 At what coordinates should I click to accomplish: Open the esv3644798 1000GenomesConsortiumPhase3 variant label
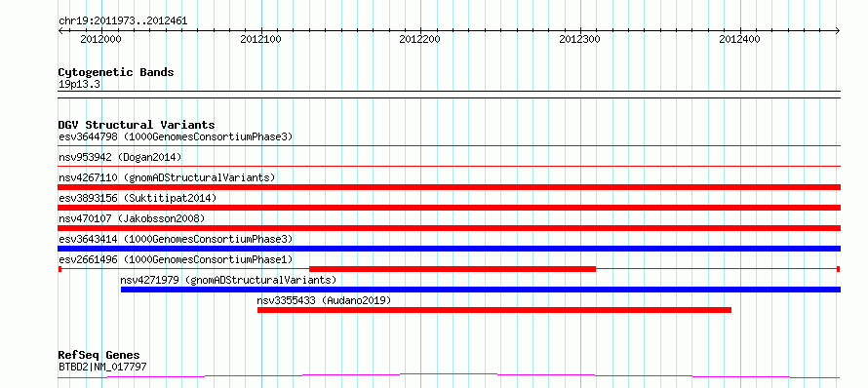point(176,136)
